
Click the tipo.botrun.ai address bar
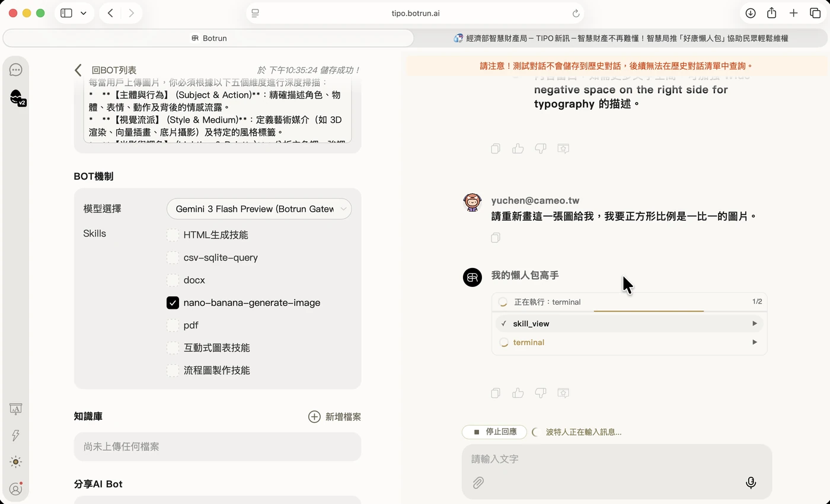click(415, 13)
